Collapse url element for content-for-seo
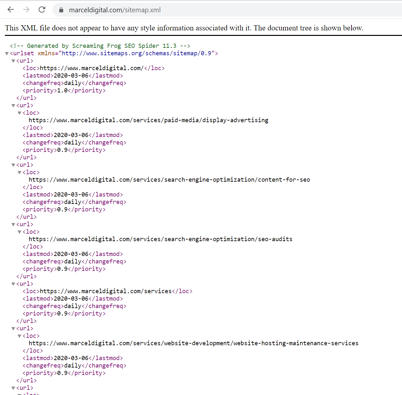This screenshot has height=395, width=402. point(13,165)
